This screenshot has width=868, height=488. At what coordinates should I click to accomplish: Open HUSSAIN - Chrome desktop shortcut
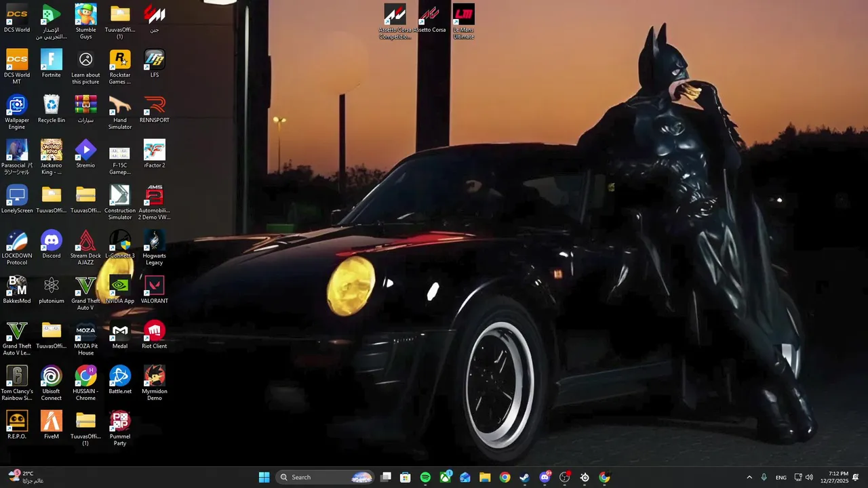tap(85, 383)
